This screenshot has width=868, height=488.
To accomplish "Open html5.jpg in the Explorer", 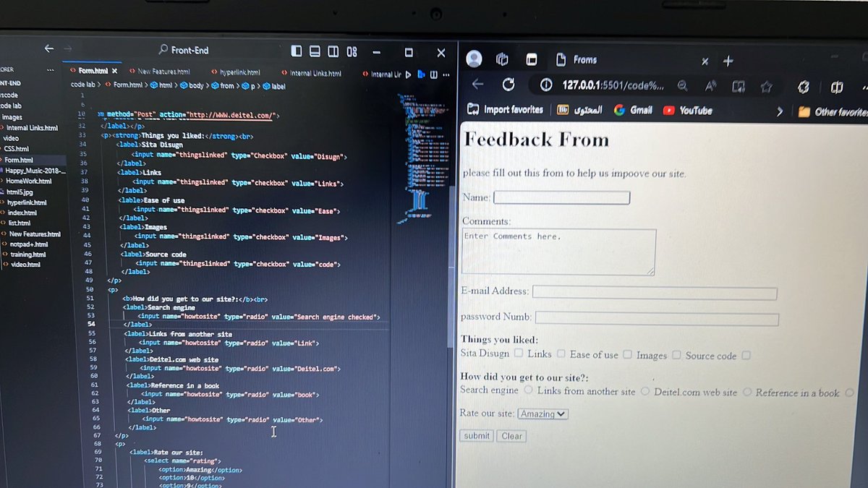I will click(x=20, y=192).
